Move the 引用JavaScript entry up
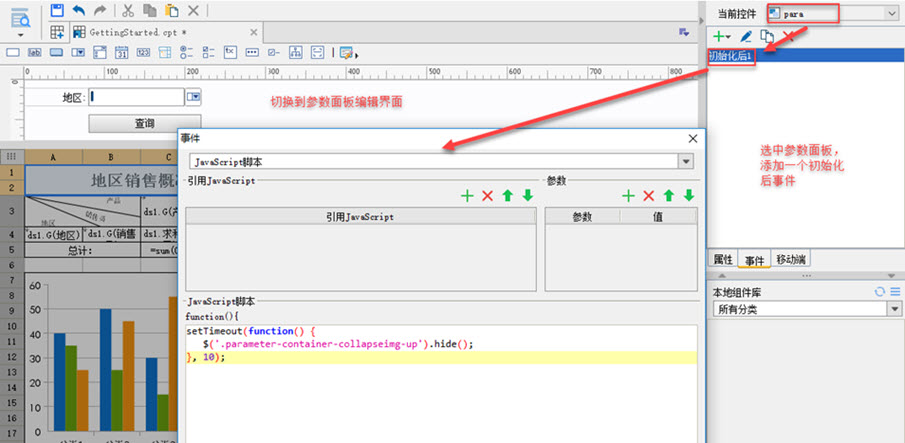 coord(507,196)
